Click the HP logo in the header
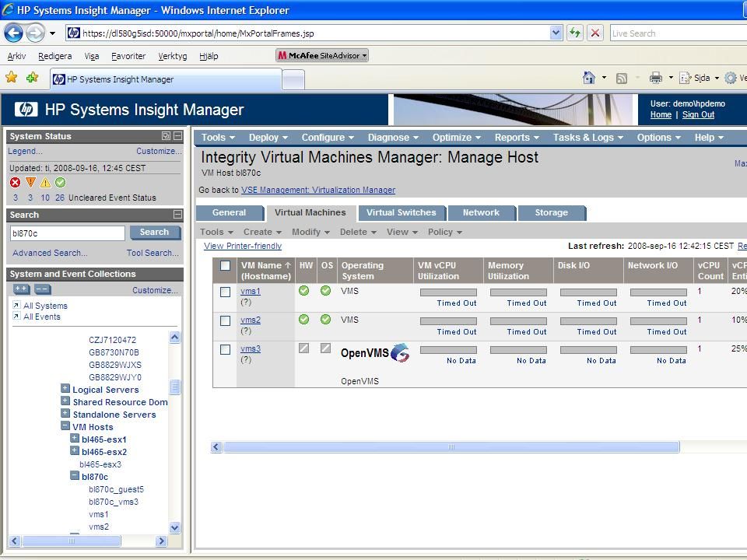Image resolution: width=747 pixels, height=560 pixels. 26,110
